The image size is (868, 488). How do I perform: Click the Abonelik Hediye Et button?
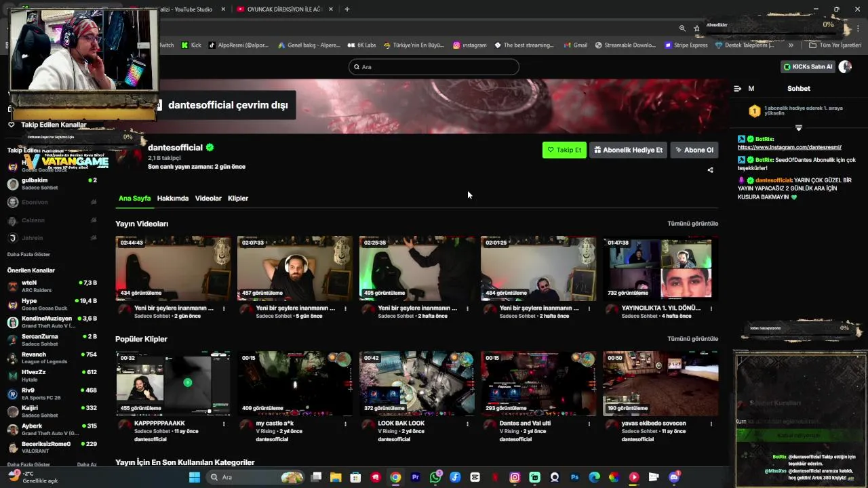coord(628,150)
